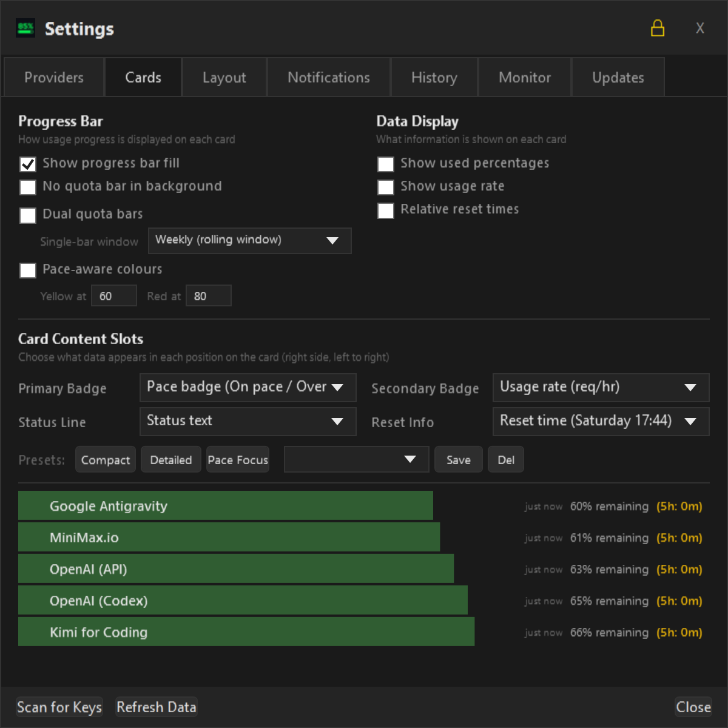Click the MiniMax.io progress bar
728x728 pixels.
click(x=229, y=538)
